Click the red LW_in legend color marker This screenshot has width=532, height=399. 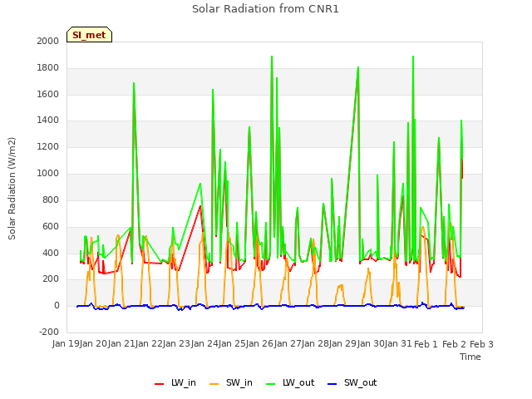point(159,384)
